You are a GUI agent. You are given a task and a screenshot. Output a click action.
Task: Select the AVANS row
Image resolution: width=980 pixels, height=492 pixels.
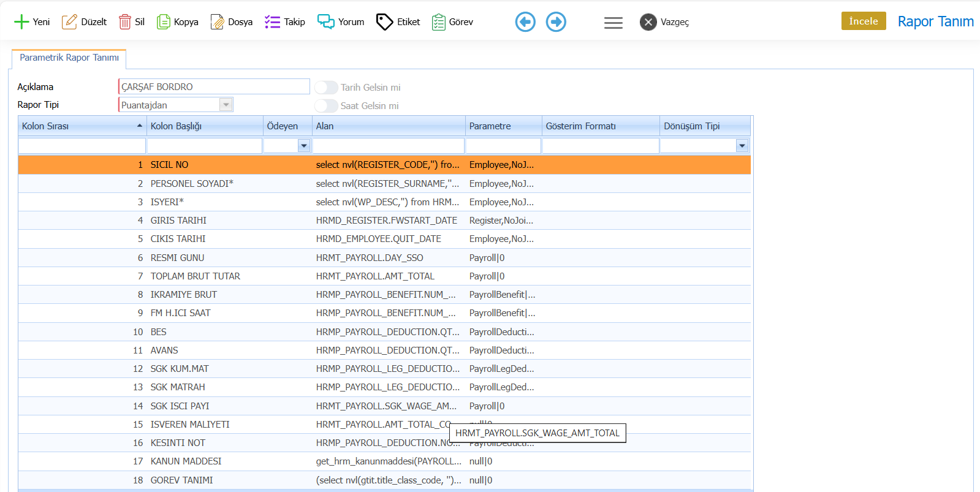tap(384, 350)
